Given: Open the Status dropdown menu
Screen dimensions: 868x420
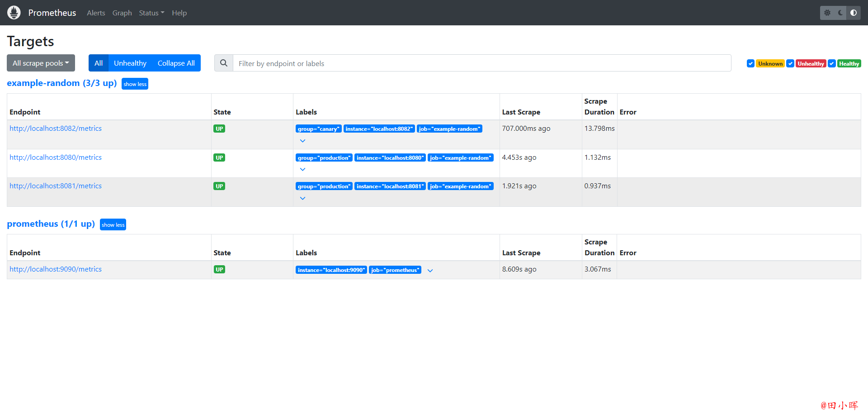Looking at the screenshot, I should click(x=151, y=13).
